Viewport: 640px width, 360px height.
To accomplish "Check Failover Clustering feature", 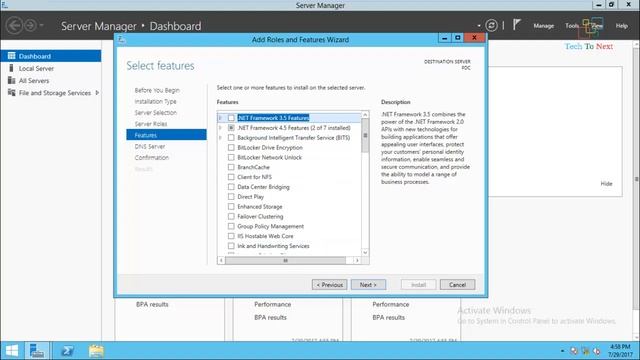I will (231, 216).
